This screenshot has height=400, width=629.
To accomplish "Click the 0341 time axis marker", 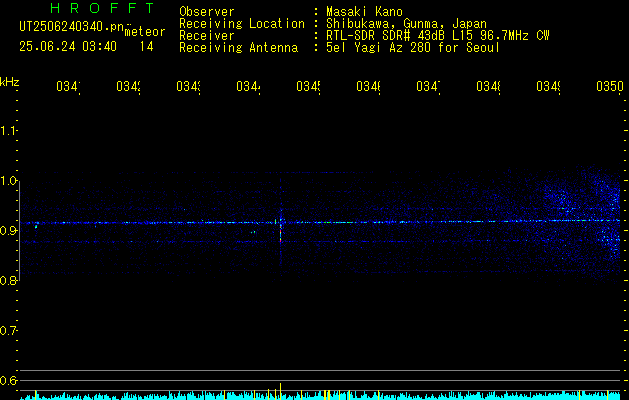I will point(68,87).
